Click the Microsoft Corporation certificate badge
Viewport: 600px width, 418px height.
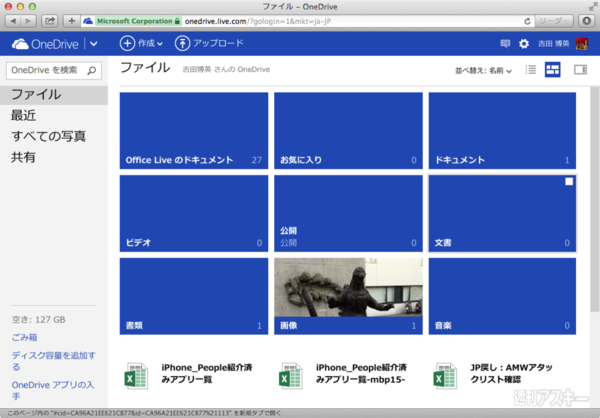[138, 21]
